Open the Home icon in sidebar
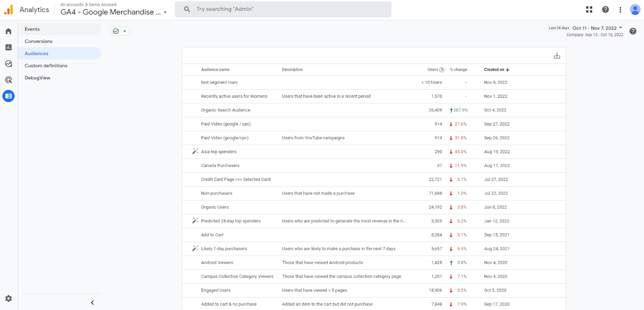Image resolution: width=644 pixels, height=310 pixels. (x=8, y=31)
